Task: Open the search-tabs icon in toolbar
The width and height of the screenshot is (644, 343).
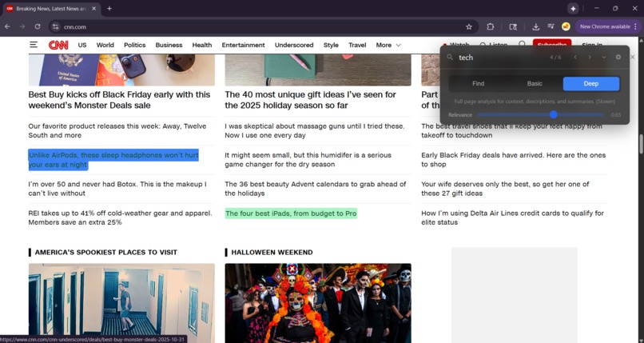Action: 513,26
